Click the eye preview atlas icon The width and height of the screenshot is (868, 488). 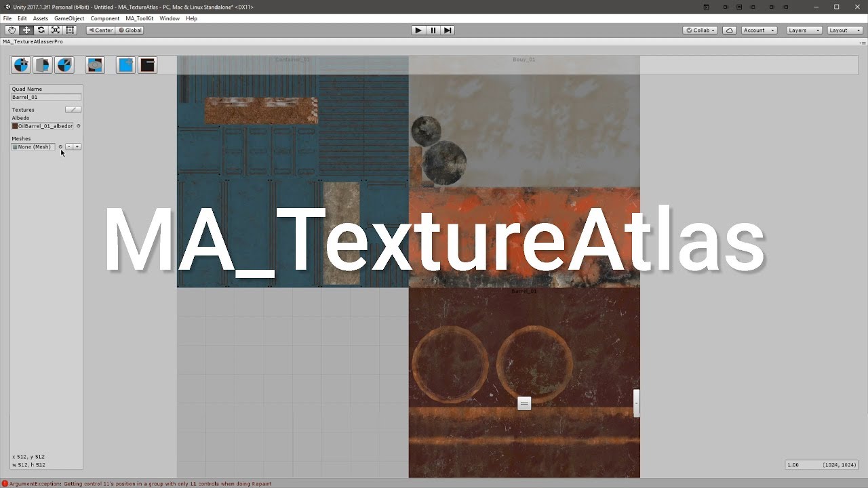pyautogui.click(x=95, y=65)
